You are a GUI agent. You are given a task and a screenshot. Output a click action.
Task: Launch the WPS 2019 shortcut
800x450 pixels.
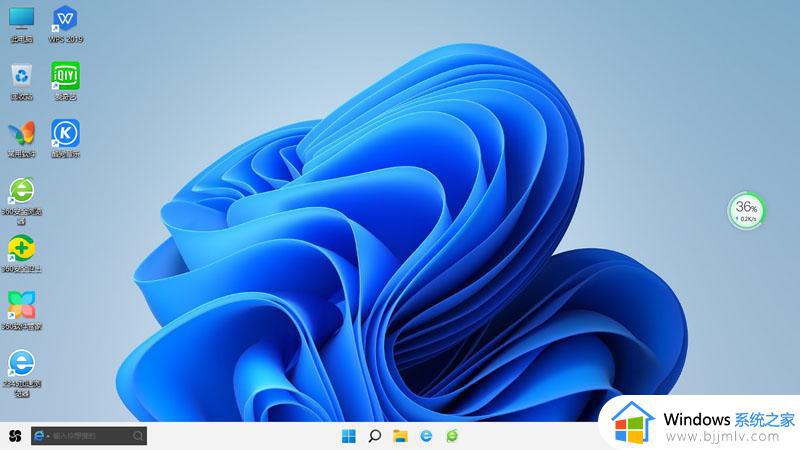click(x=65, y=24)
